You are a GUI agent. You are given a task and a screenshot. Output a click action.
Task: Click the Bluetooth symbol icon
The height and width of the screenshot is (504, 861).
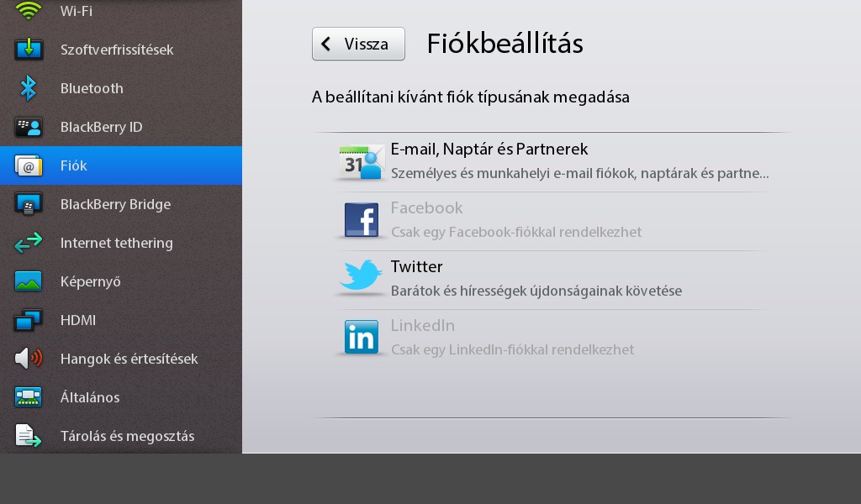(x=28, y=88)
